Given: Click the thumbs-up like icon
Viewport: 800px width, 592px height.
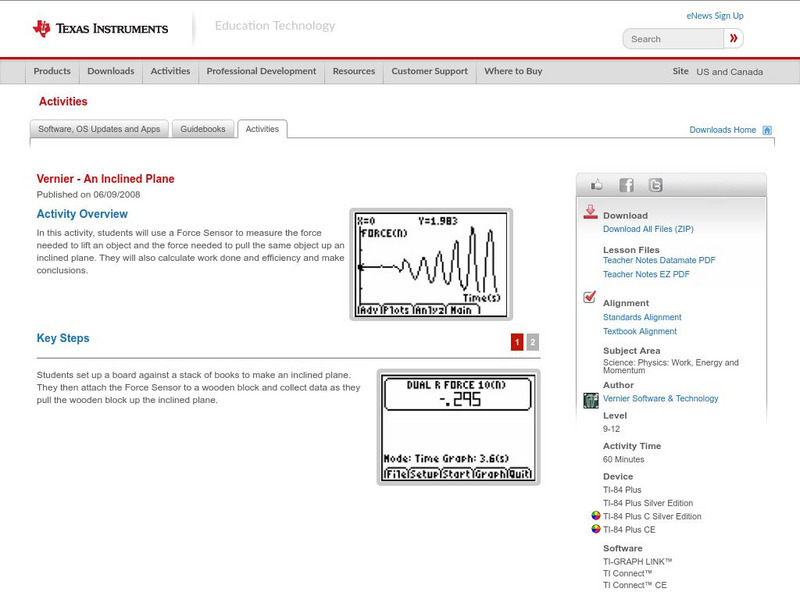Looking at the screenshot, I should click(x=597, y=185).
